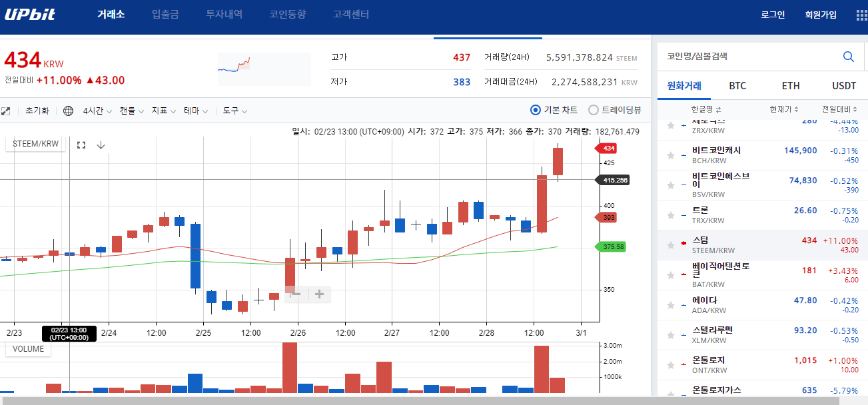The height and width of the screenshot is (405, 868).
Task: Select 비트코인캐시 BCH/KRW row
Action: point(763,155)
